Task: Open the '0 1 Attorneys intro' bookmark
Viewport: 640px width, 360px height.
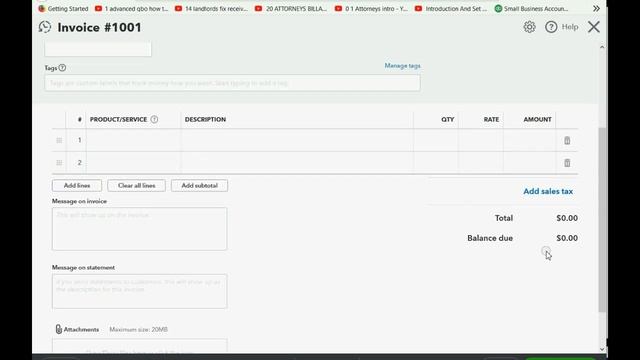Action: (x=371, y=8)
